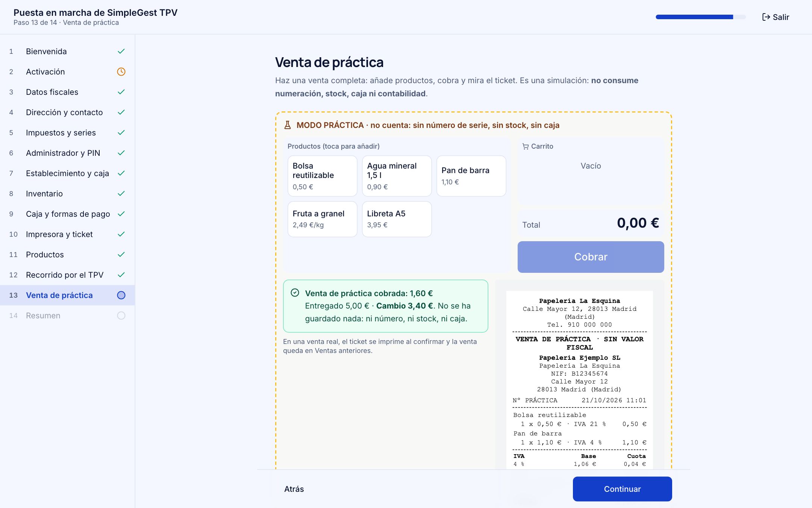Click the setup progress bar

pos(701,17)
